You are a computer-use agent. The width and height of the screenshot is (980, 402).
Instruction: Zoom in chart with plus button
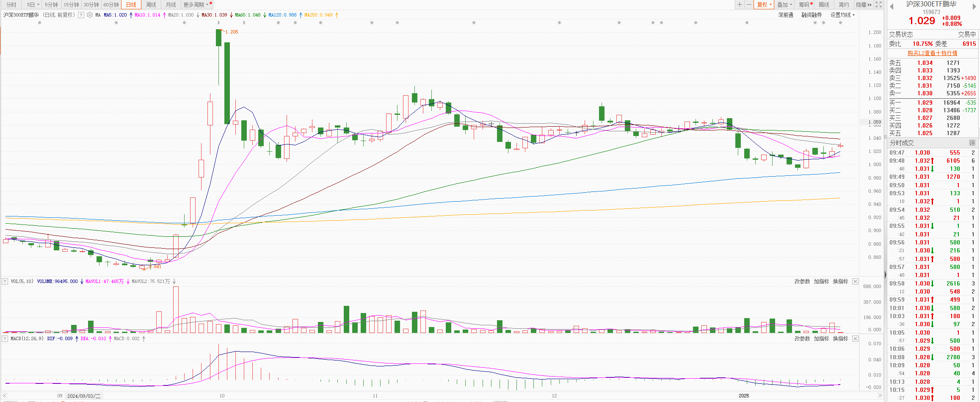tap(740, 5)
